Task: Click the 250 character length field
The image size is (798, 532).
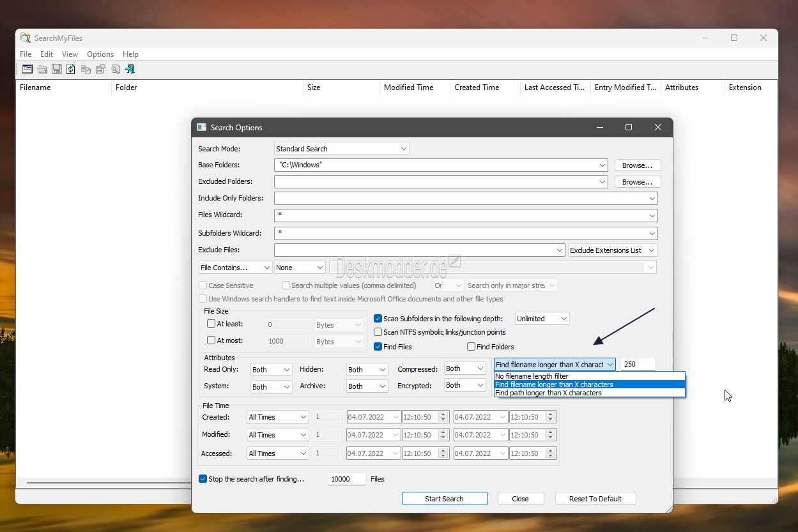Action: click(638, 365)
